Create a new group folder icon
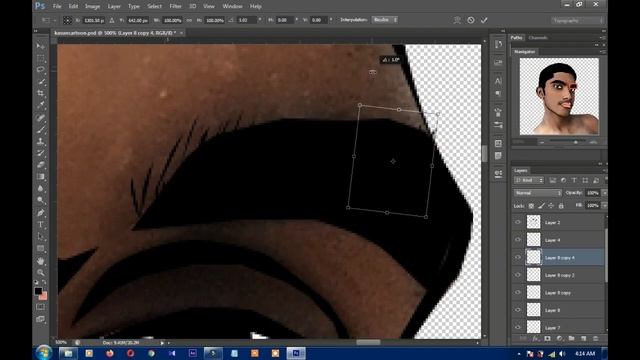Image resolution: width=640 pixels, height=360 pixels. 571,338
